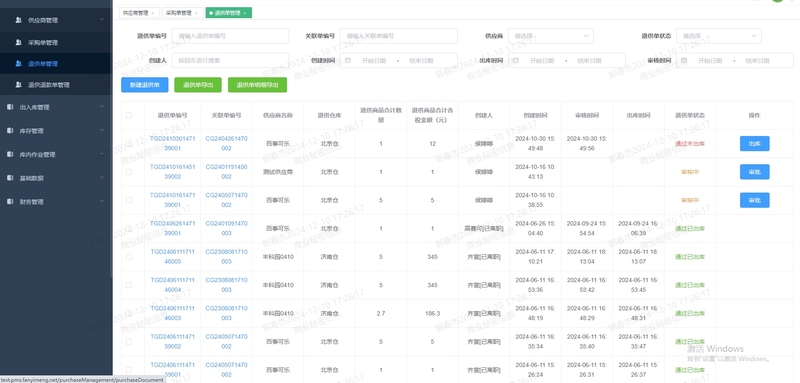Open return order link TGD240611171146003
The width and height of the screenshot is (800, 383).
[172, 313]
